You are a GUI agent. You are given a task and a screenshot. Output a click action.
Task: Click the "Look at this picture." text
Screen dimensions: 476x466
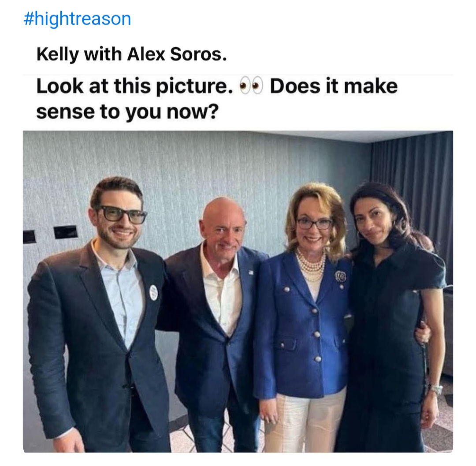pyautogui.click(x=134, y=86)
